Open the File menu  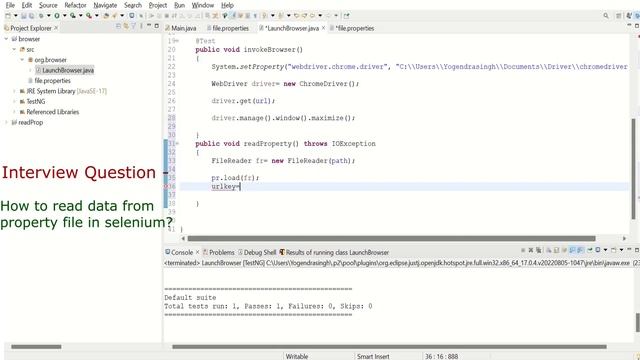coord(10,5)
